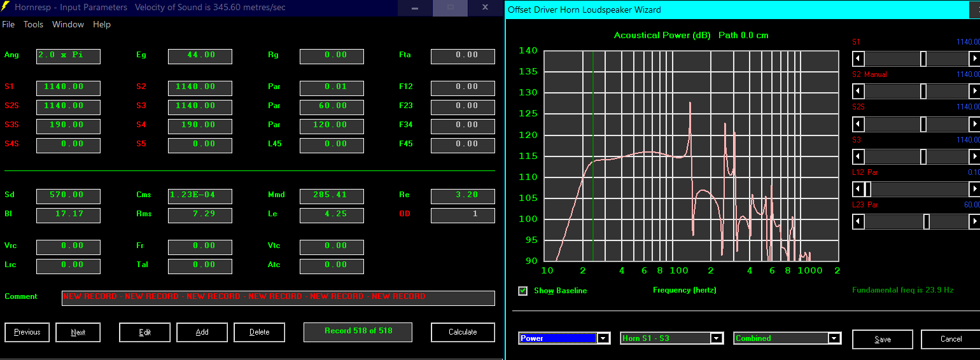Open the Combined output dropdown
980x360 pixels.
[834, 338]
